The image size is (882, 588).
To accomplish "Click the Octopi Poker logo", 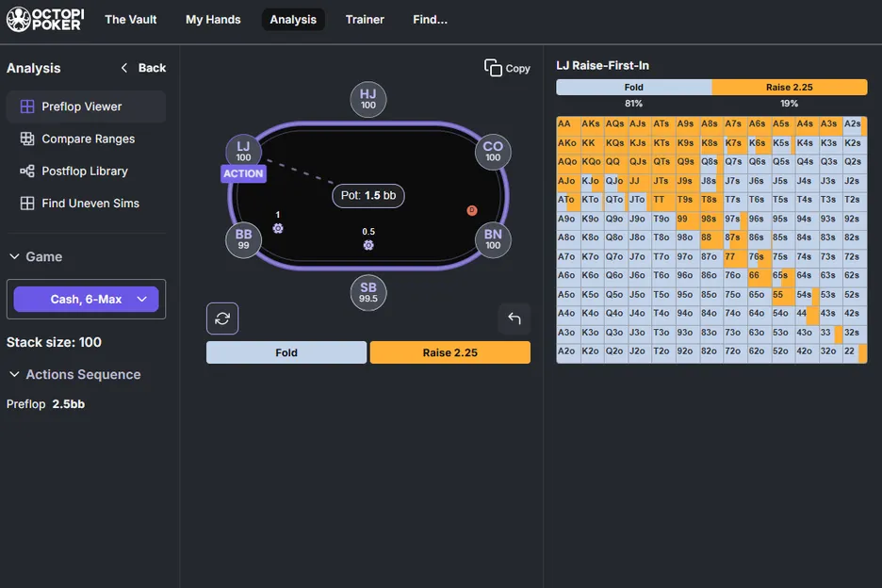I will click(43, 19).
